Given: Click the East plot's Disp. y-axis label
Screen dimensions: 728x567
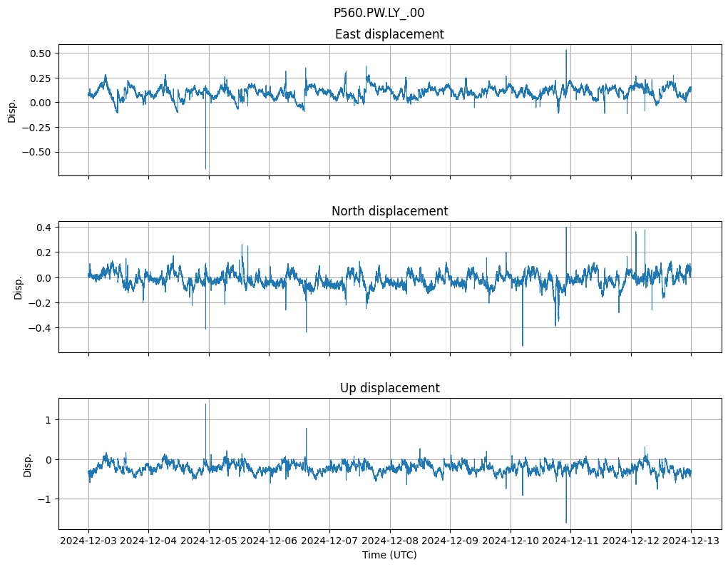Looking at the screenshot, I should (12, 110).
